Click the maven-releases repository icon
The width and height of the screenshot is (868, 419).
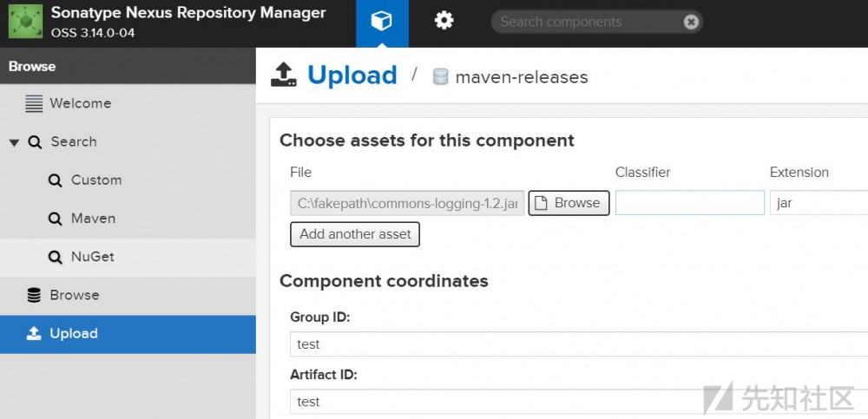tap(441, 76)
